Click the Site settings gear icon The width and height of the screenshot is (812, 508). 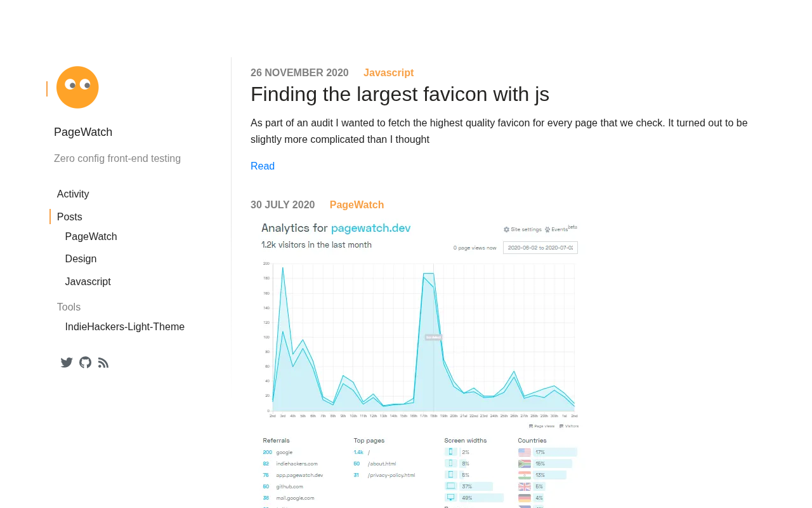pos(507,229)
